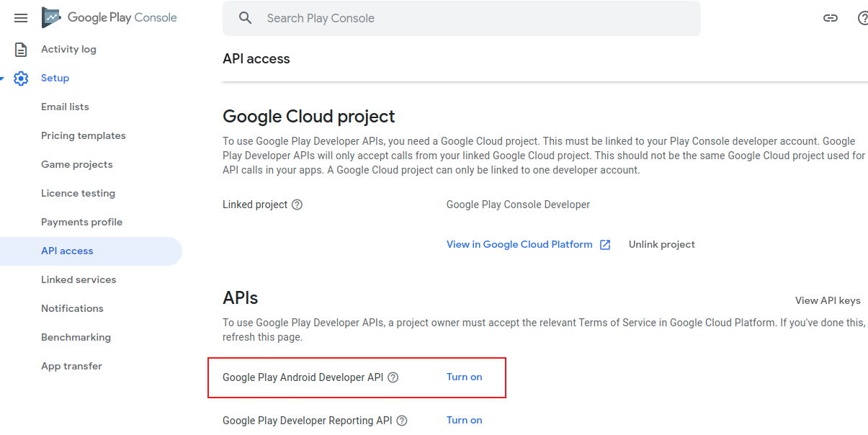Click the Google Play Console logo

click(109, 18)
